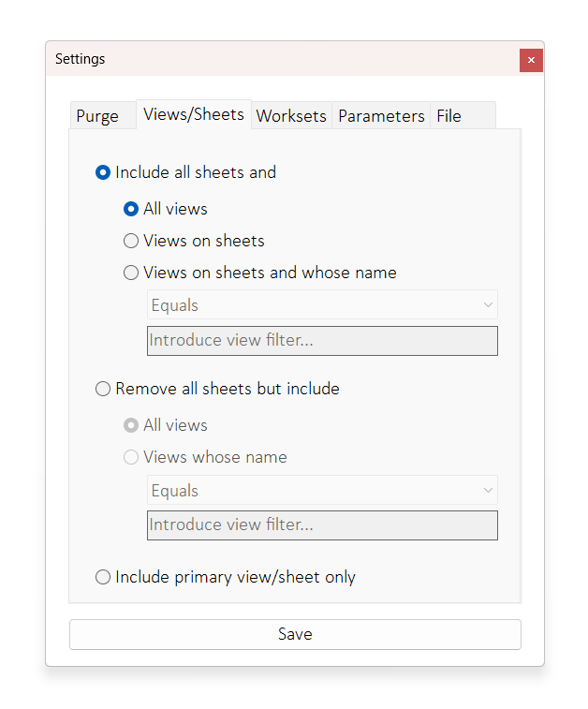Select the "Views whose name" radio button
Screen dimensions: 588x709
click(131, 457)
